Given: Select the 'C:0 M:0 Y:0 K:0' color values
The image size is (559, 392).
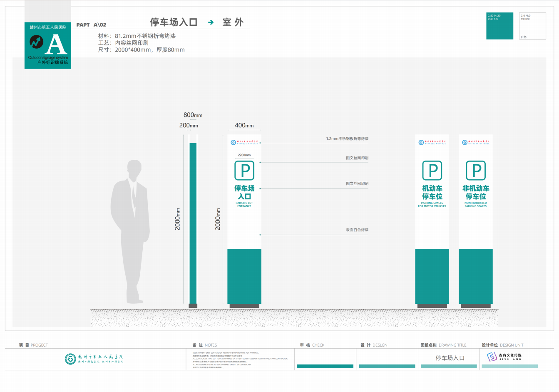Looking at the screenshot, I should (x=525, y=17).
